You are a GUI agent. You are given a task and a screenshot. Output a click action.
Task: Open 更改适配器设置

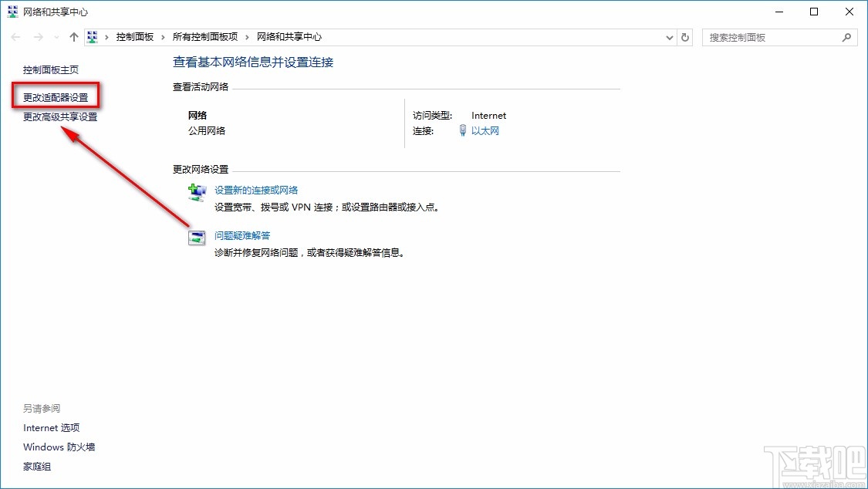click(56, 97)
